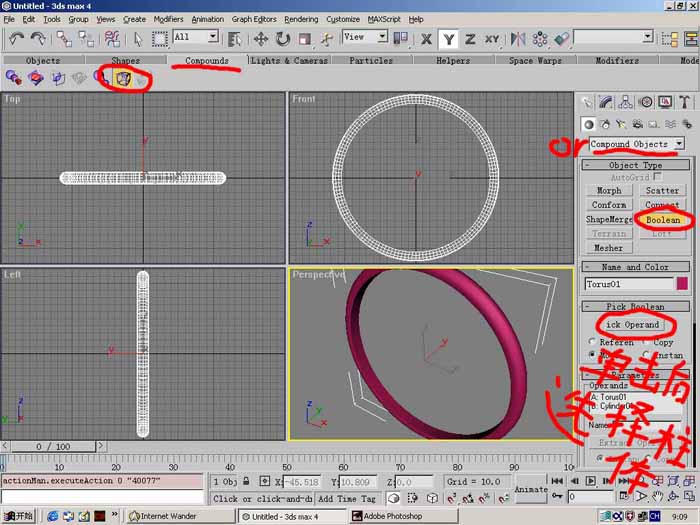Select the Reference radio option
This screenshot has height=525, width=700.
click(592, 342)
